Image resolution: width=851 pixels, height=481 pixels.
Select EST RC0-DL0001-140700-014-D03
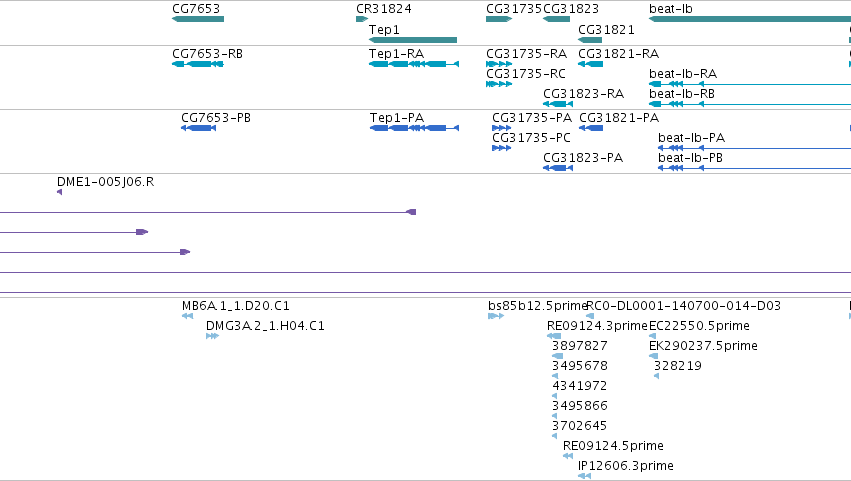tap(590, 316)
